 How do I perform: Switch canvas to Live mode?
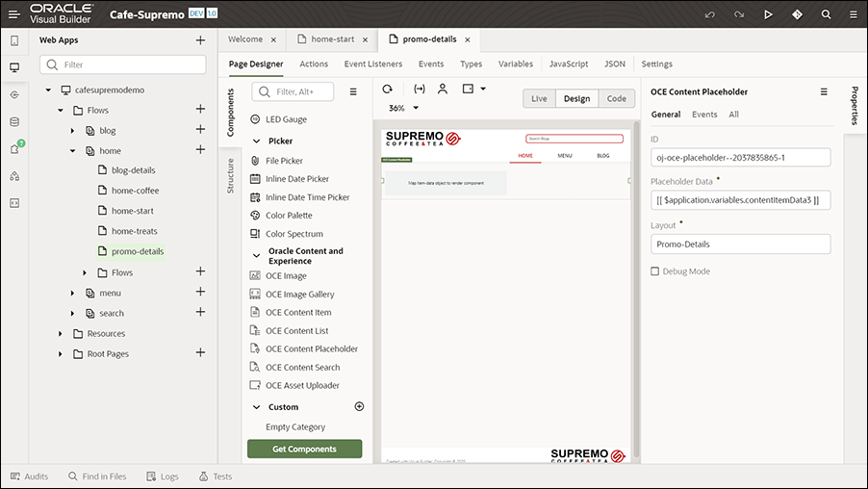(539, 98)
